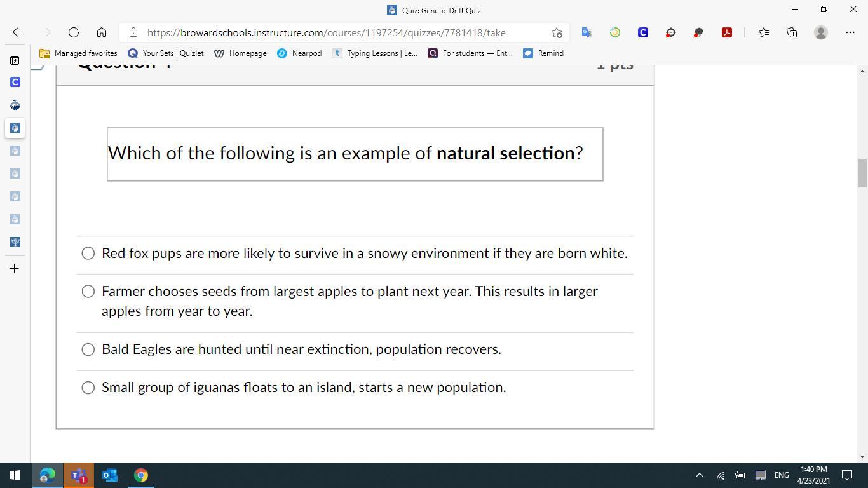Open Outlook from the taskbar

pyautogui.click(x=110, y=475)
